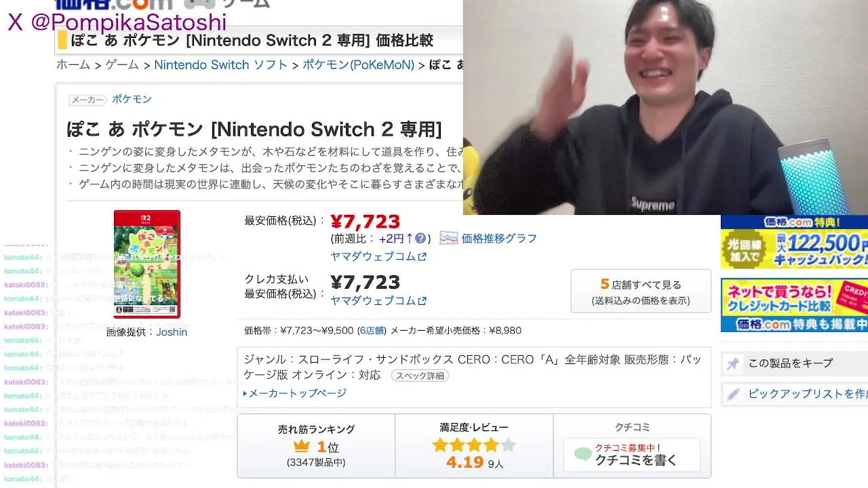The width and height of the screenshot is (868, 488).
Task: Expand メーカートップページ arrow link
Action: pos(295,393)
